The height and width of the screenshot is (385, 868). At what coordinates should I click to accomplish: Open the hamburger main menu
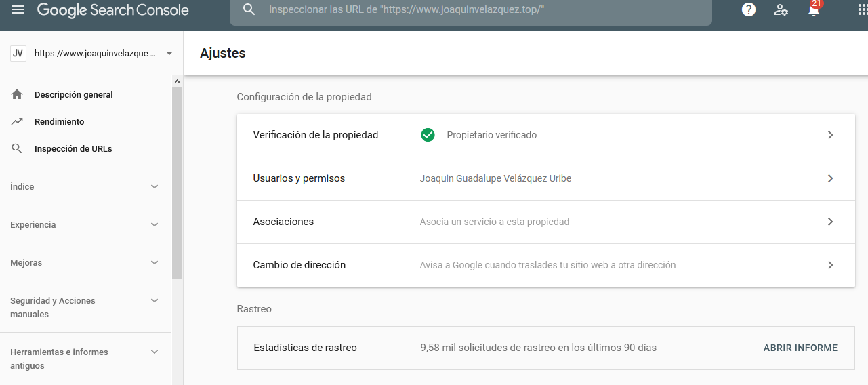click(x=18, y=9)
